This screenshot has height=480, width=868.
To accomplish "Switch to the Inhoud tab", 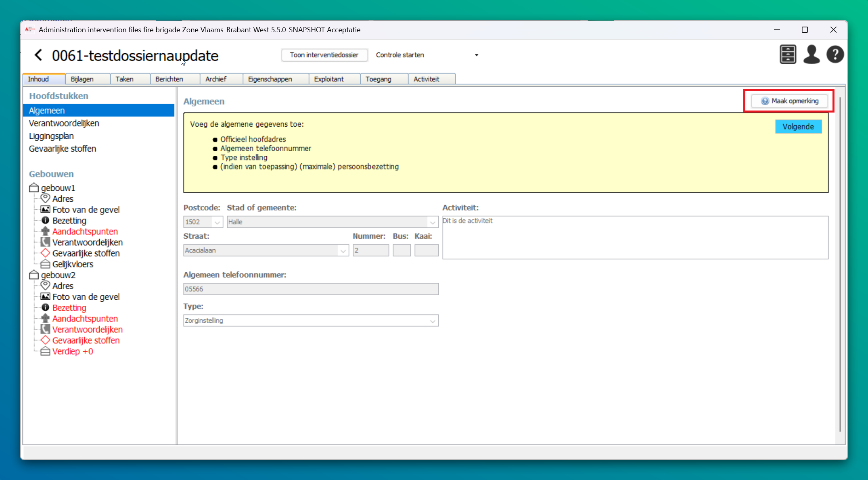I will coord(44,79).
